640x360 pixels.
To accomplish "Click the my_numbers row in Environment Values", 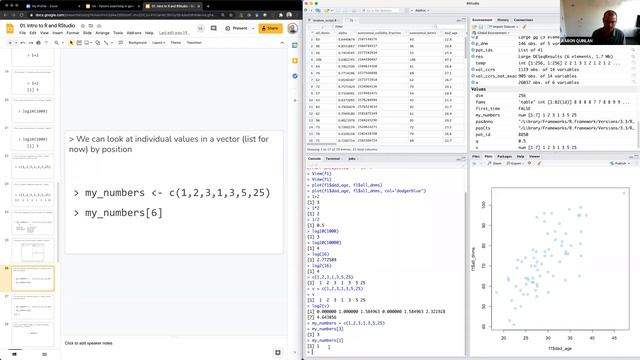I will coord(553,115).
